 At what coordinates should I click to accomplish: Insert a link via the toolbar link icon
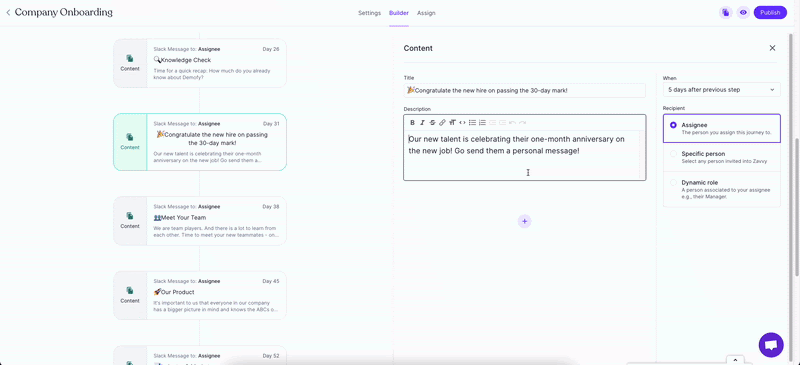point(442,123)
